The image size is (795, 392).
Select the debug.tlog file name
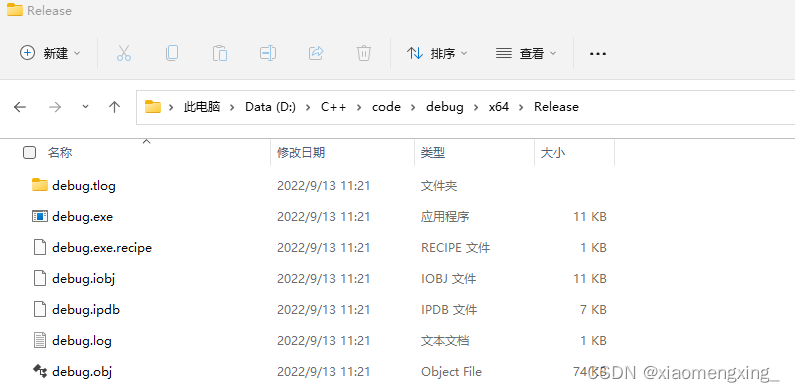coord(84,186)
